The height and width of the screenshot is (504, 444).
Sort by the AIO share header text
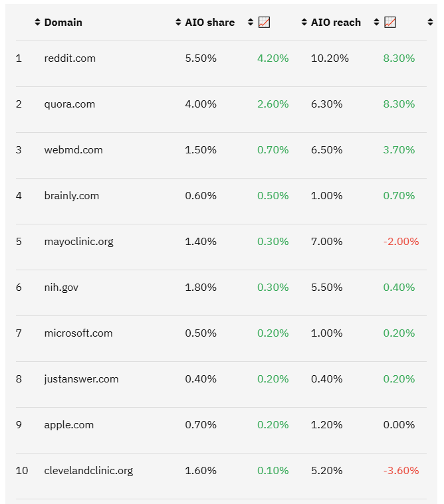[x=209, y=23]
